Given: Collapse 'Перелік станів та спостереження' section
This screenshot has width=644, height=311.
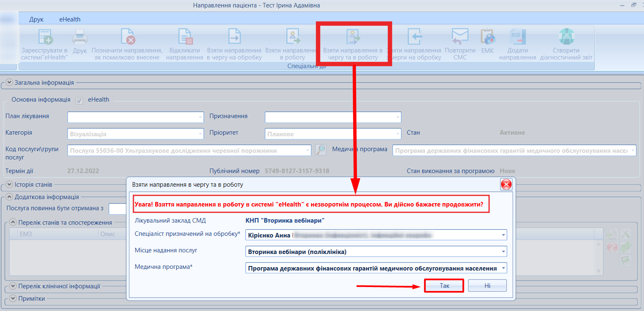Looking at the screenshot, I should [x=13, y=222].
